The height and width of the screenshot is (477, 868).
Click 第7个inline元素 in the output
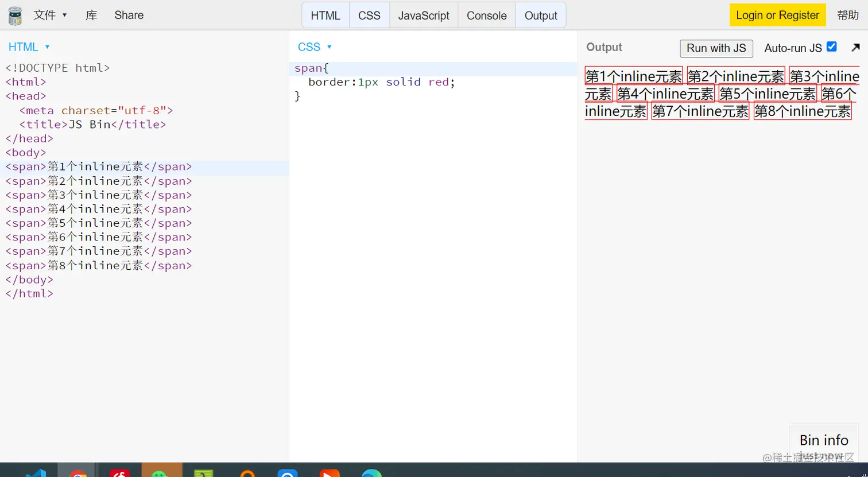(x=700, y=111)
